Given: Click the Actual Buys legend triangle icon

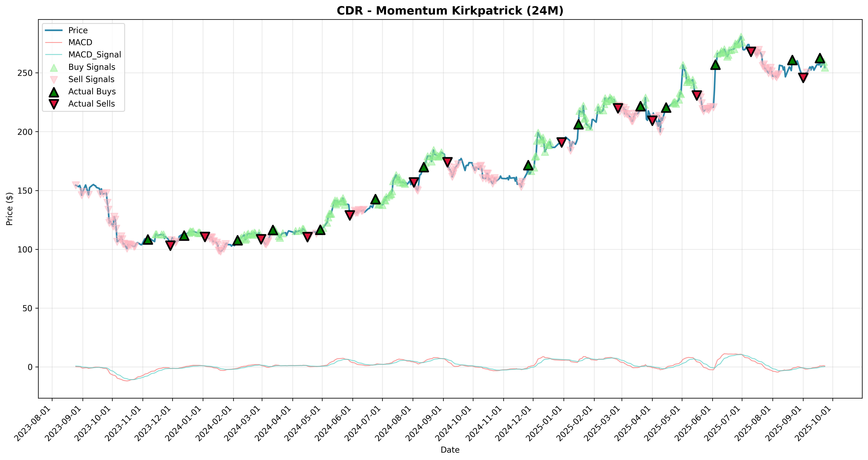Looking at the screenshot, I should coord(54,92).
